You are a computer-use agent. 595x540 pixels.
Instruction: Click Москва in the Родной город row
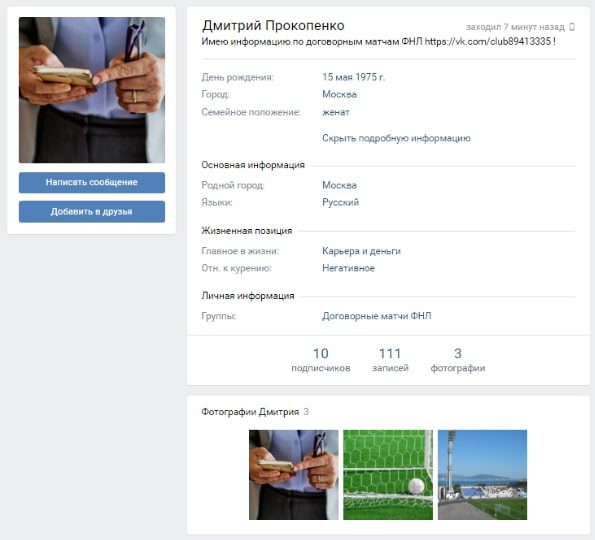coord(339,185)
